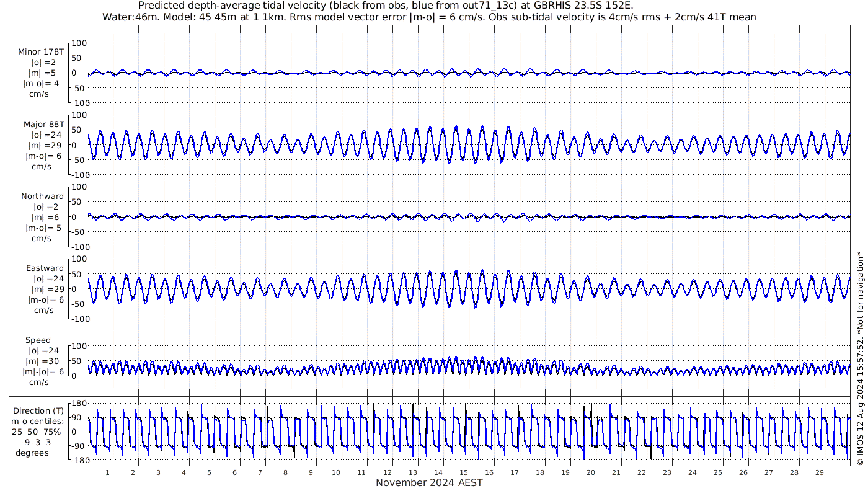The image size is (868, 496).
Task: Click day '29' on date axis
Action: tap(819, 472)
